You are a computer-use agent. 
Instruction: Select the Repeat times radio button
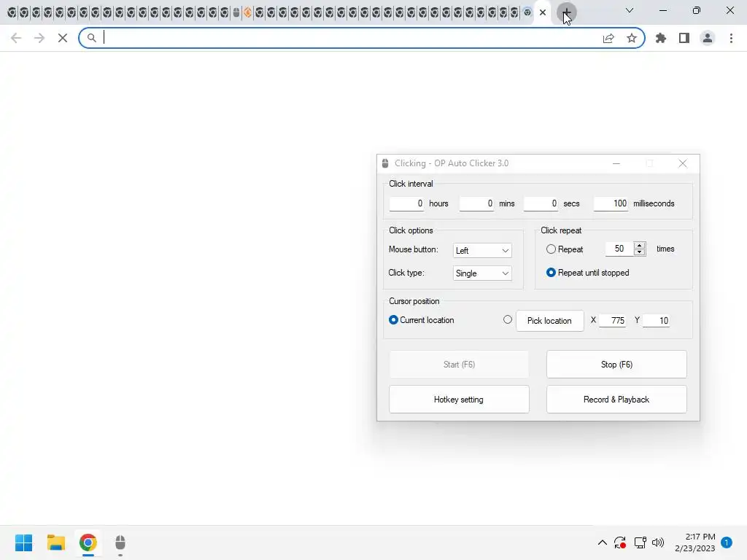(x=551, y=249)
